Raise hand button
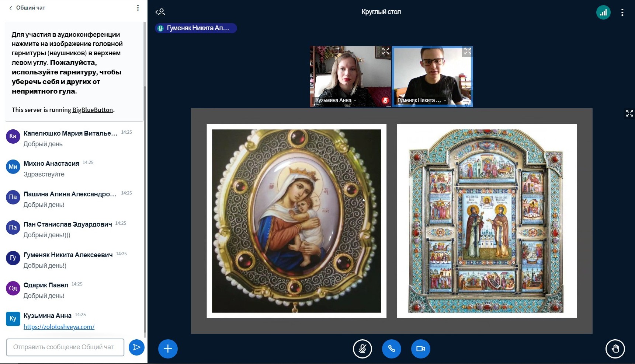 [x=615, y=349]
